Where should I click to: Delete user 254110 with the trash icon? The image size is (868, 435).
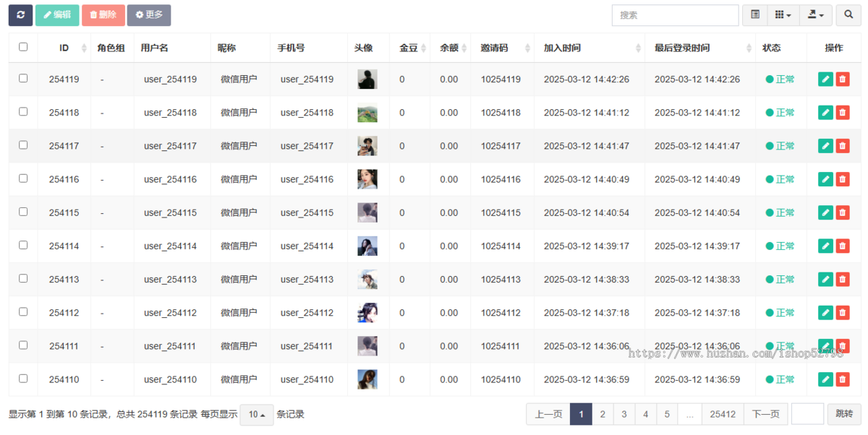click(843, 379)
